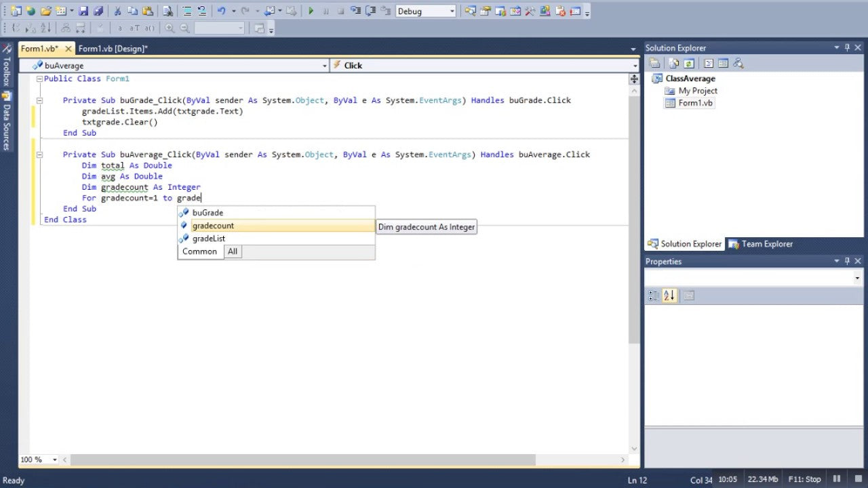Viewport: 868px width, 488px height.
Task: Click the View Code icon
Action: pyautogui.click(x=708, y=63)
